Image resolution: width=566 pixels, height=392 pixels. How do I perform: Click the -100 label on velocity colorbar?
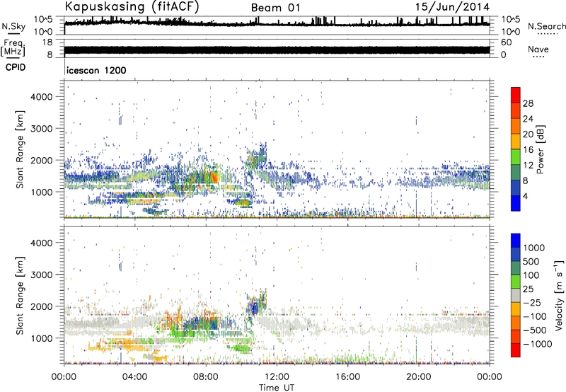pyautogui.click(x=535, y=316)
